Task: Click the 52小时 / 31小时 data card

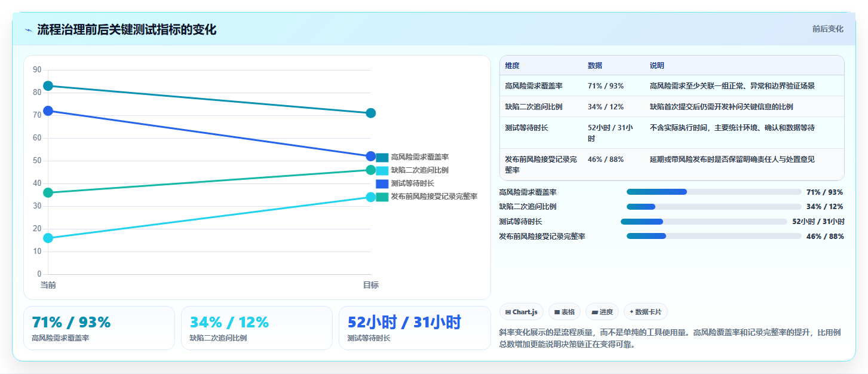Action: [x=415, y=328]
